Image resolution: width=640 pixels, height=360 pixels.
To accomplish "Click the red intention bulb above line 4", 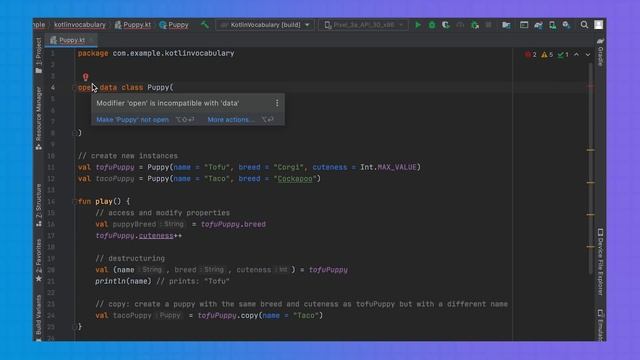I will point(85,76).
